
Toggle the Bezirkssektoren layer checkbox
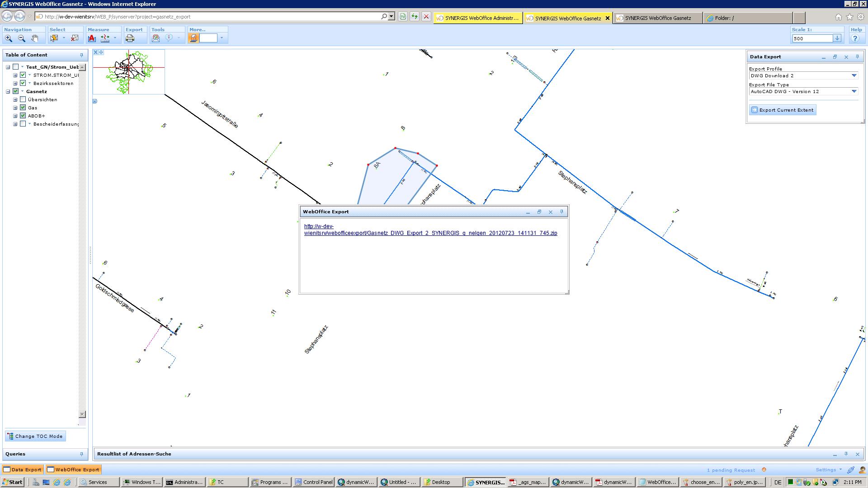coord(23,83)
